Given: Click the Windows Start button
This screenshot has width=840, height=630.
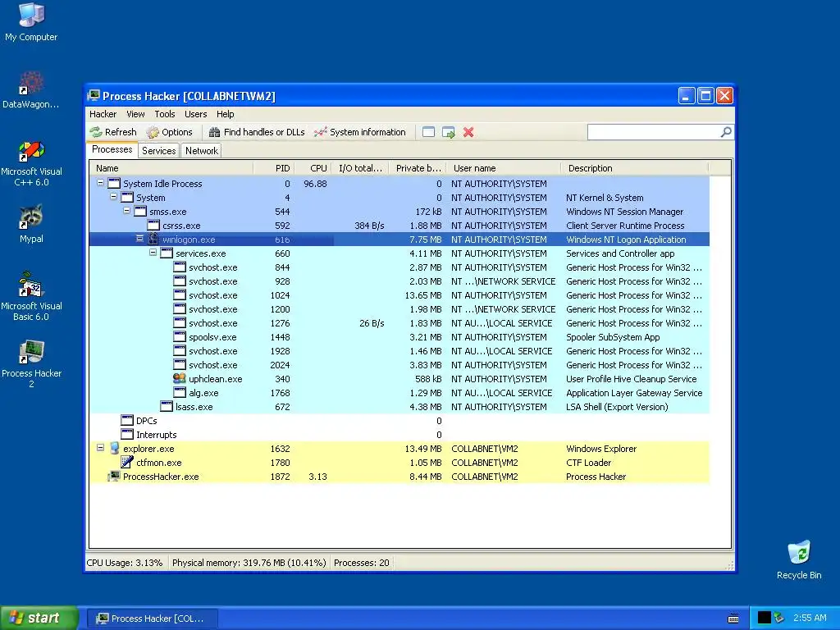Looking at the screenshot, I should coord(39,618).
